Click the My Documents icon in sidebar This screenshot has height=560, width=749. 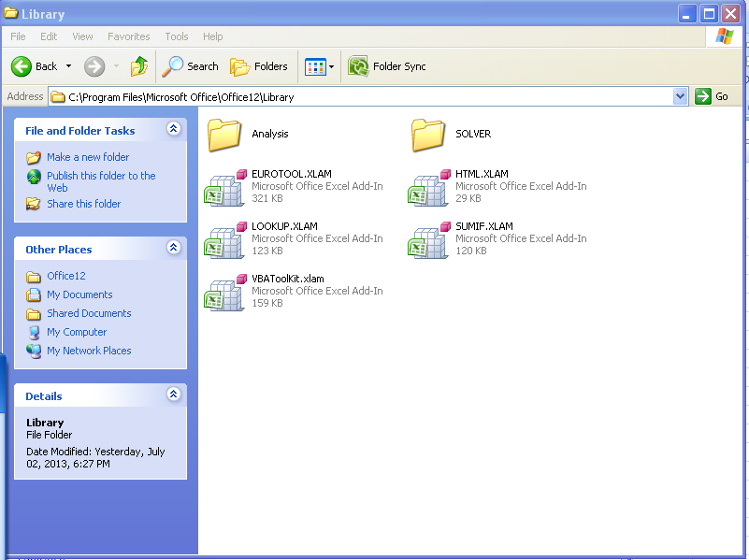tap(34, 295)
